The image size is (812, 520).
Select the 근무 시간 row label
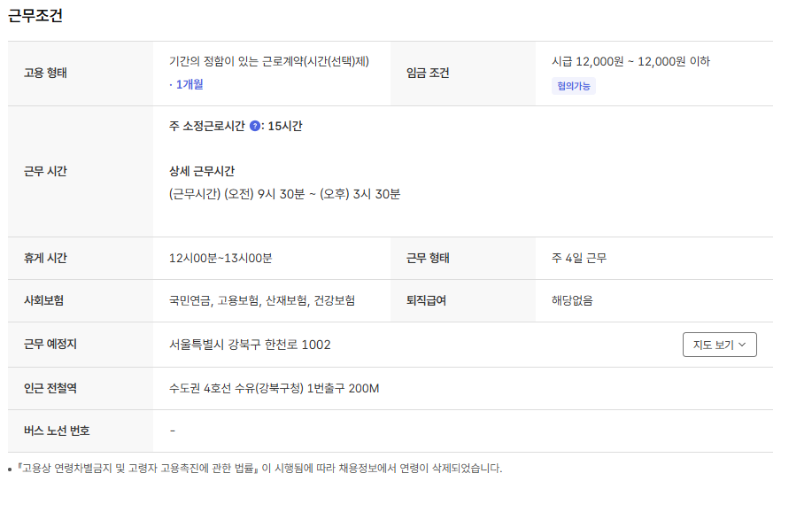click(45, 172)
